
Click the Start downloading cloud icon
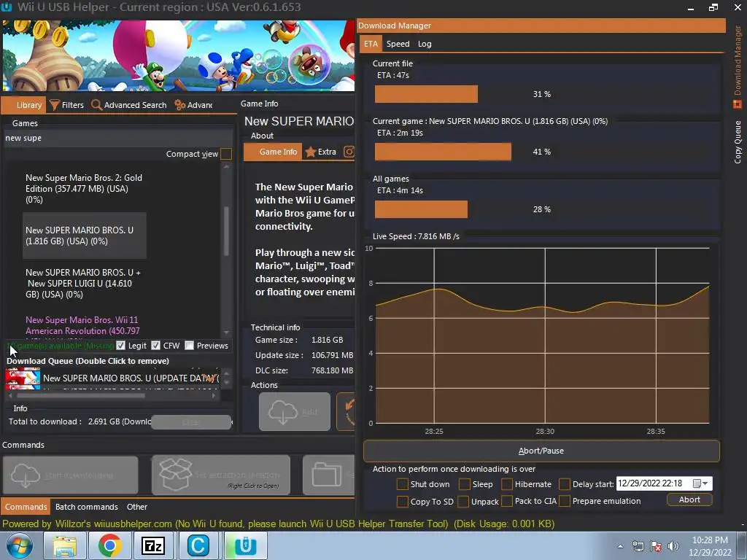(x=26, y=475)
